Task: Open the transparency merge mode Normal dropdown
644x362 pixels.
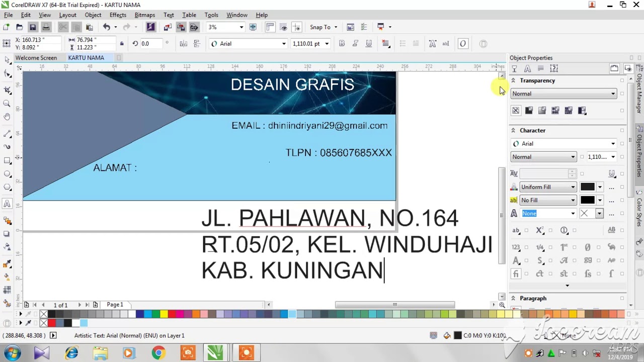Action: (x=563, y=94)
